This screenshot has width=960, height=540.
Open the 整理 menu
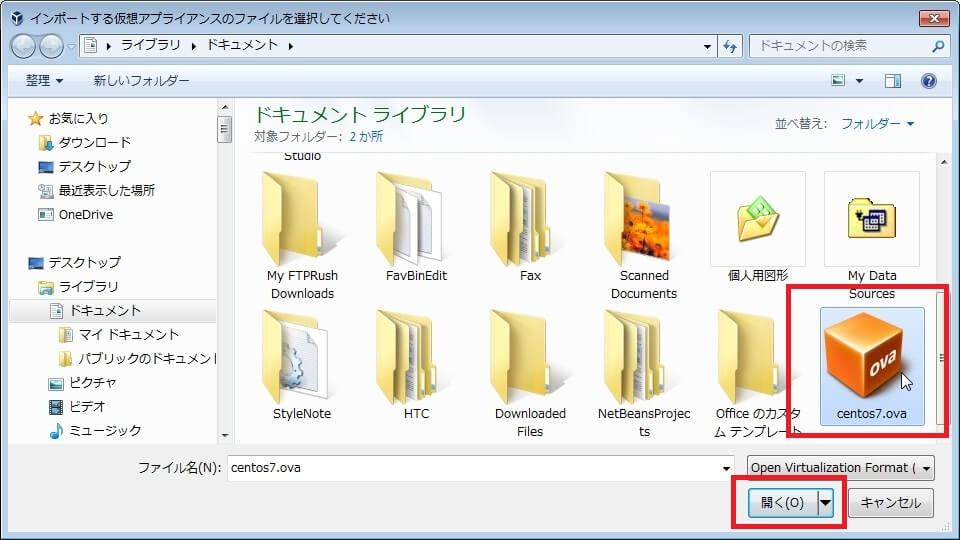coord(44,81)
